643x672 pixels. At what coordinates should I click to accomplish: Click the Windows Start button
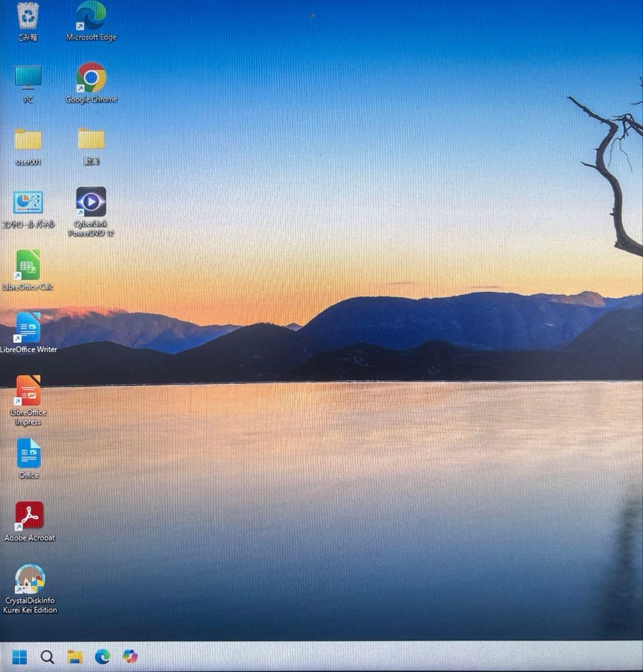(x=21, y=657)
